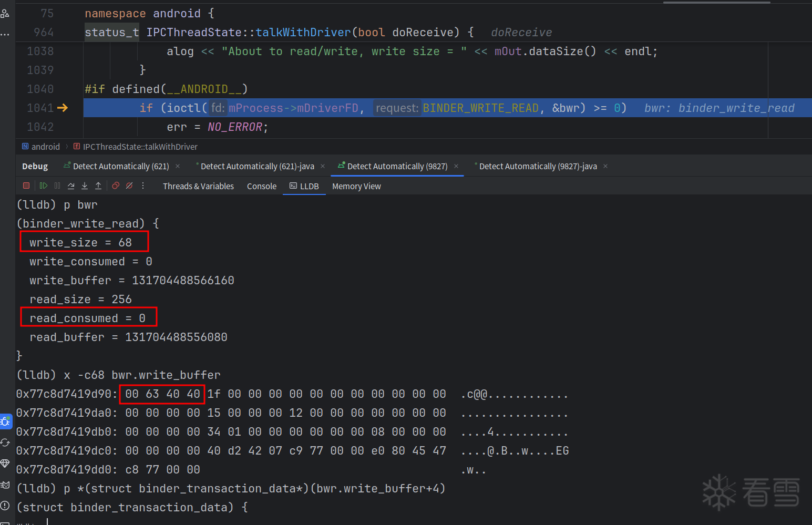Click the '(struct binder_transaction_data) {' output line
This screenshot has width=812, height=525.
pyautogui.click(x=132, y=507)
